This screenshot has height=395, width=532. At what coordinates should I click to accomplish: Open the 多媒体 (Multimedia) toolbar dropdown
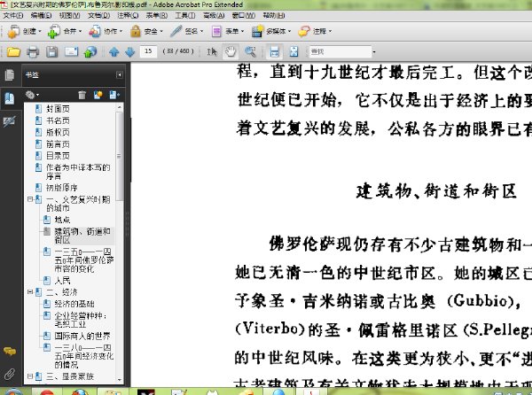[x=271, y=31]
